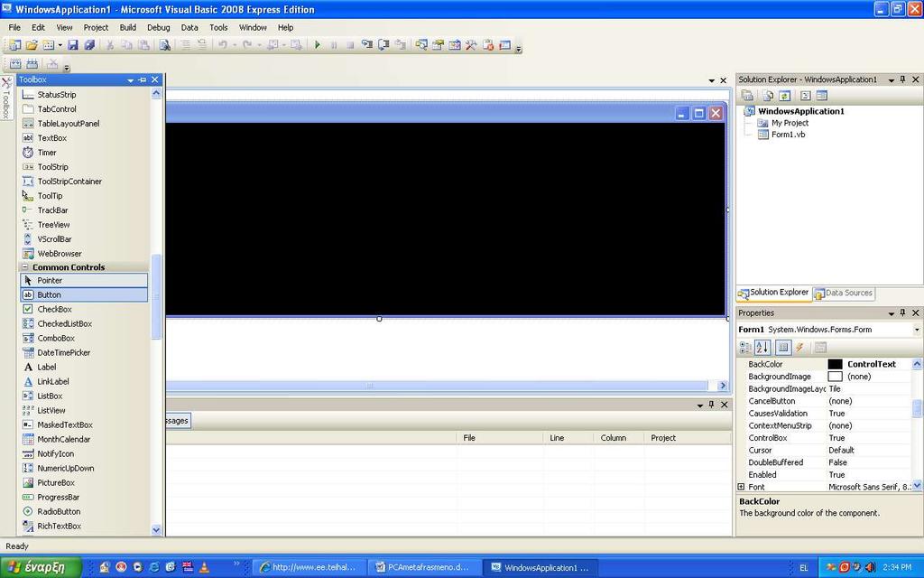Click the Properties Window toolbar icon
The width and height of the screenshot is (924, 578).
click(x=438, y=45)
